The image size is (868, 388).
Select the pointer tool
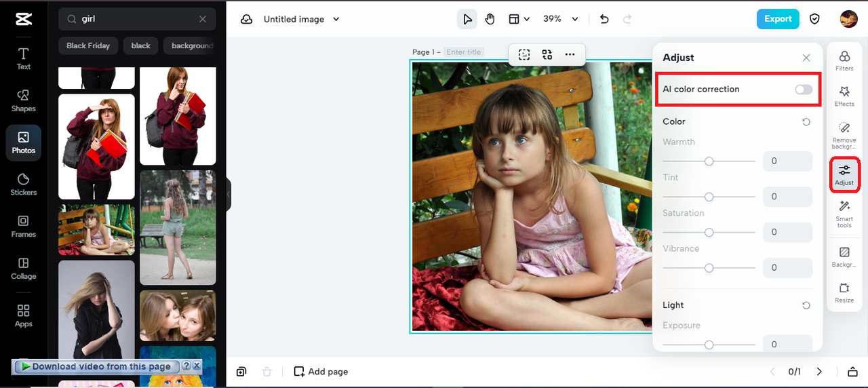pos(467,19)
